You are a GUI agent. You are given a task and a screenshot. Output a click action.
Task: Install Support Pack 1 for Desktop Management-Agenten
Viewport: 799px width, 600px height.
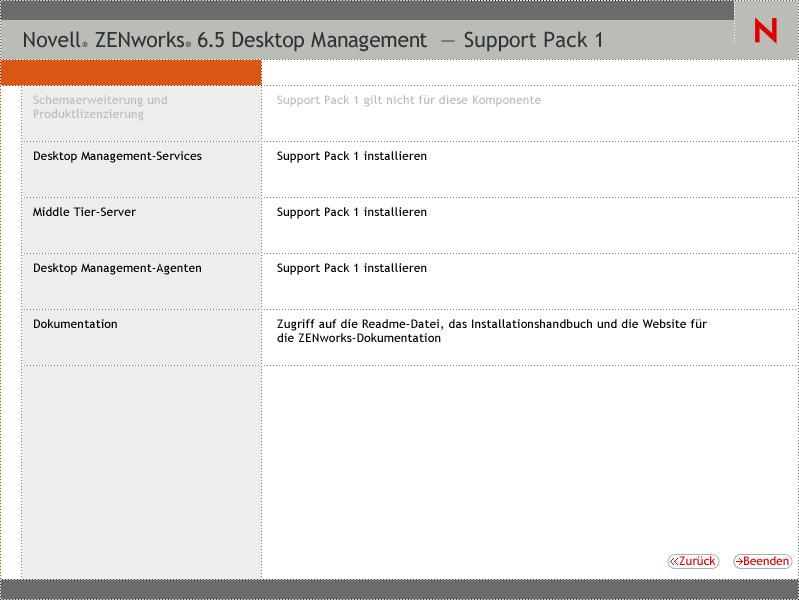(x=352, y=268)
